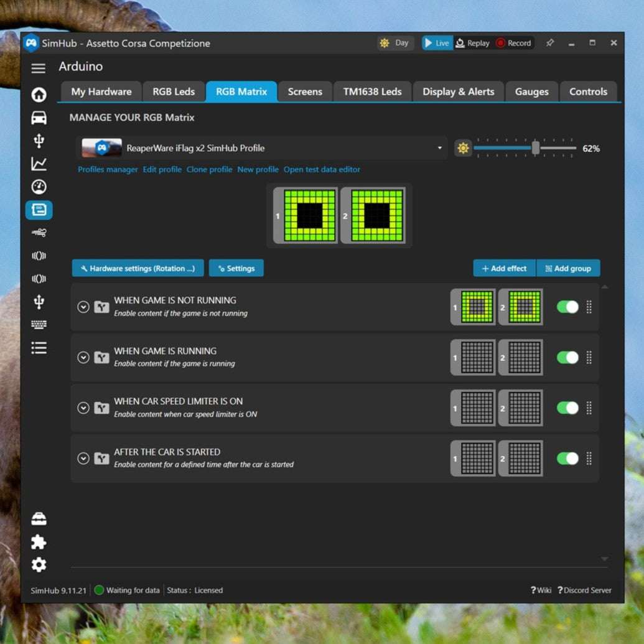Open the upper ShakeIt vibration sidebar icon

[x=39, y=256]
